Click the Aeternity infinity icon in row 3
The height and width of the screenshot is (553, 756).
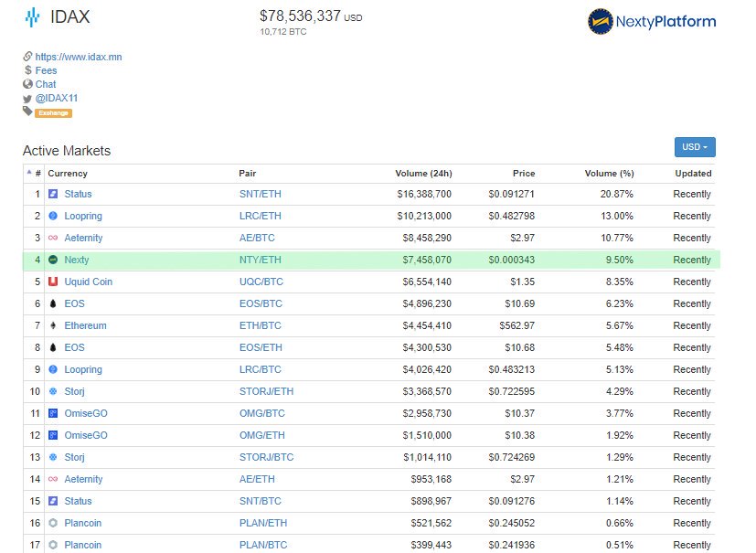point(53,238)
